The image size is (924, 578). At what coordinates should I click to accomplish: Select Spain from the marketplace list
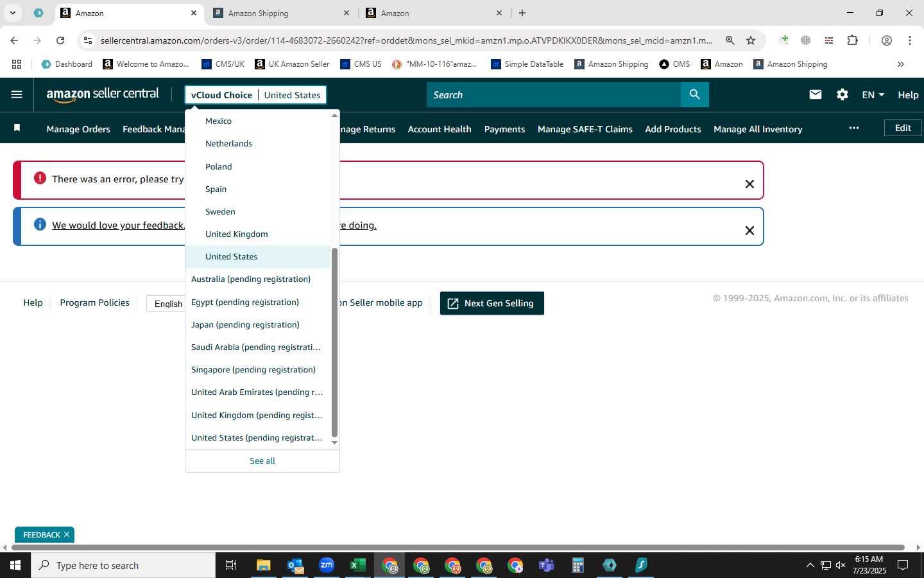click(216, 189)
